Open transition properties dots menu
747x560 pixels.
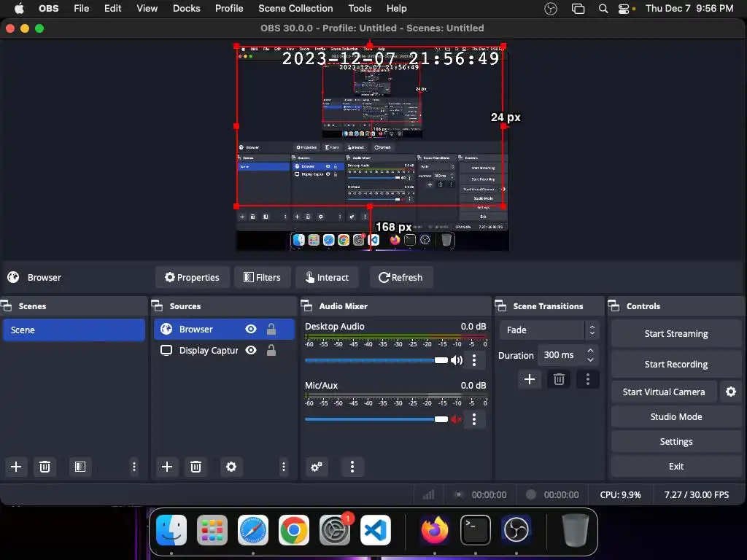click(x=588, y=379)
